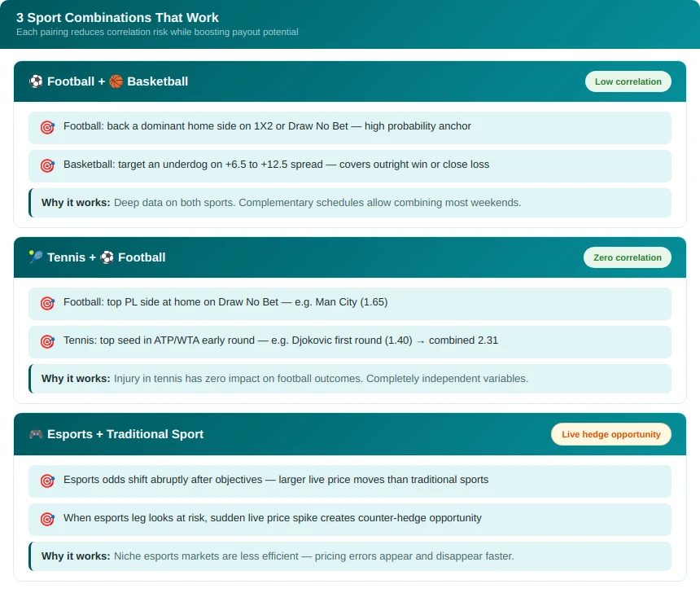Click text 'When esports leg looks at risk'

273,518
